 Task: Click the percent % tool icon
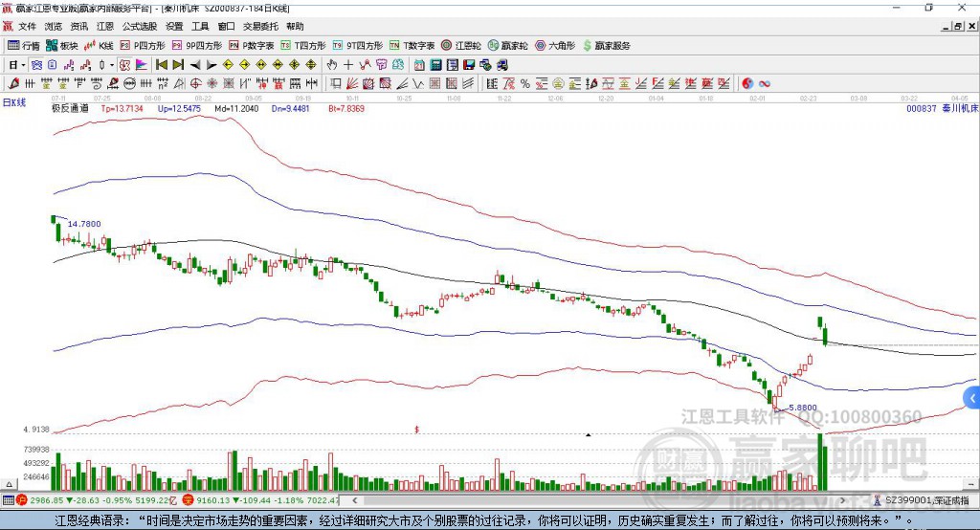pyautogui.click(x=525, y=84)
